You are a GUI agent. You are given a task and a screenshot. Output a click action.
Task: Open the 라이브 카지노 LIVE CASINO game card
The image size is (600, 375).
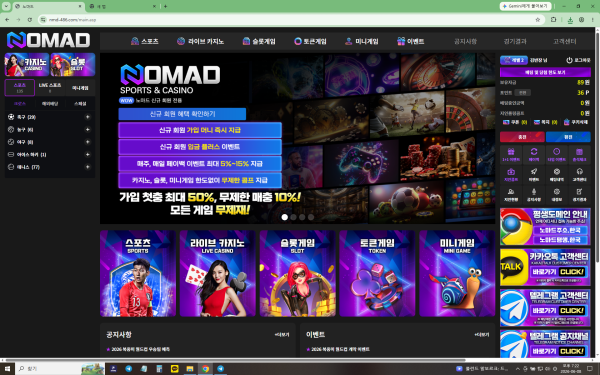pyautogui.click(x=218, y=274)
